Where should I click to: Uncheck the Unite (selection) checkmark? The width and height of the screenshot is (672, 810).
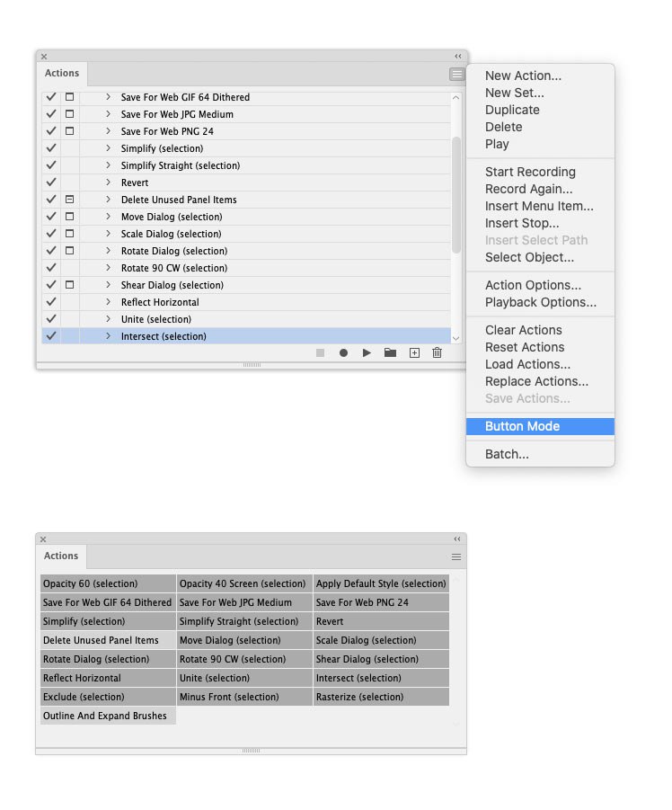(51, 319)
